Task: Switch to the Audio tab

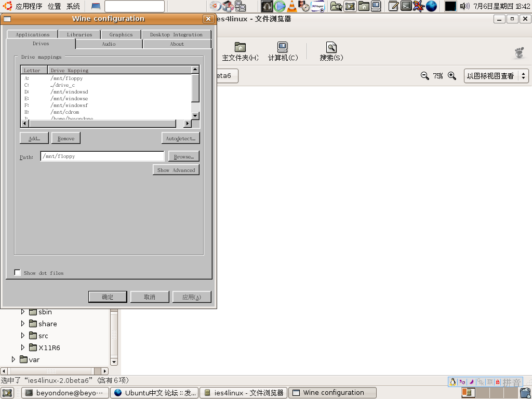Action: click(x=109, y=44)
